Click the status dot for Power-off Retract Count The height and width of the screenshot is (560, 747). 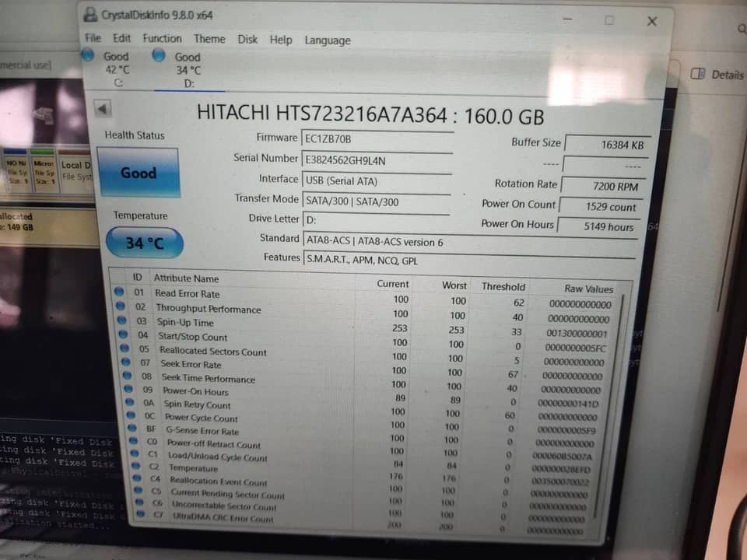coord(134,441)
